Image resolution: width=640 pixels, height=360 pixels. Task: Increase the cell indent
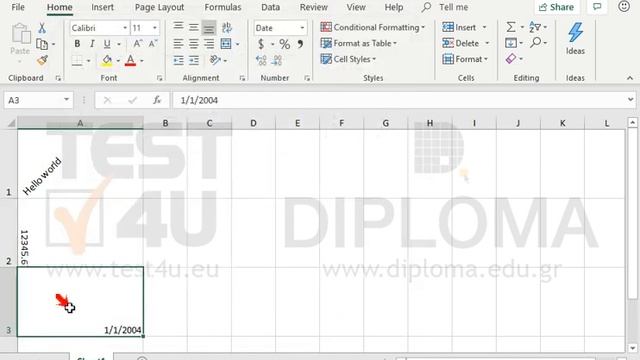194,60
